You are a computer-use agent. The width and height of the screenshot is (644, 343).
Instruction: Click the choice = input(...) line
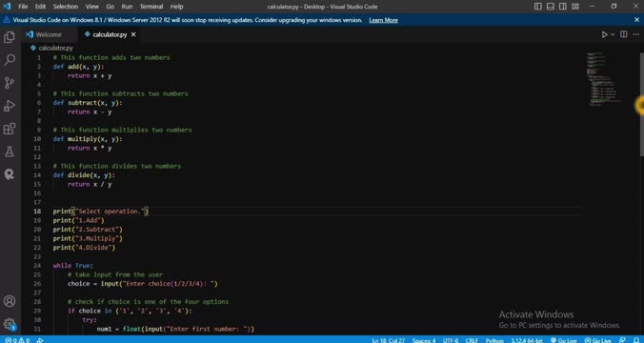pos(143,283)
